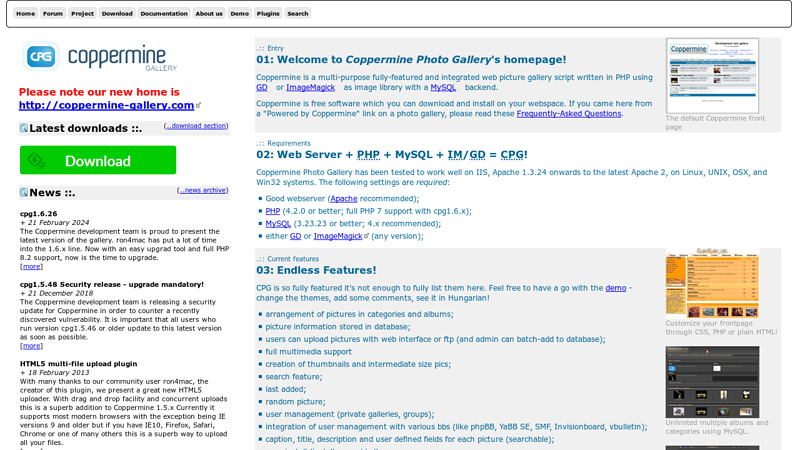Click external link icon after ImageMagick in requirements
The width and height of the screenshot is (800, 450).
pos(366,236)
